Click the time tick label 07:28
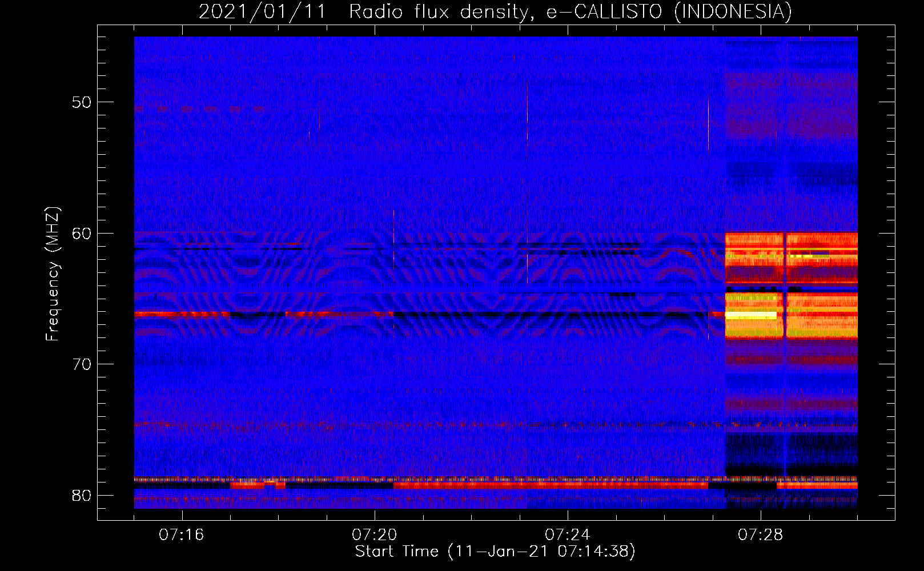The image size is (924, 571). (761, 534)
